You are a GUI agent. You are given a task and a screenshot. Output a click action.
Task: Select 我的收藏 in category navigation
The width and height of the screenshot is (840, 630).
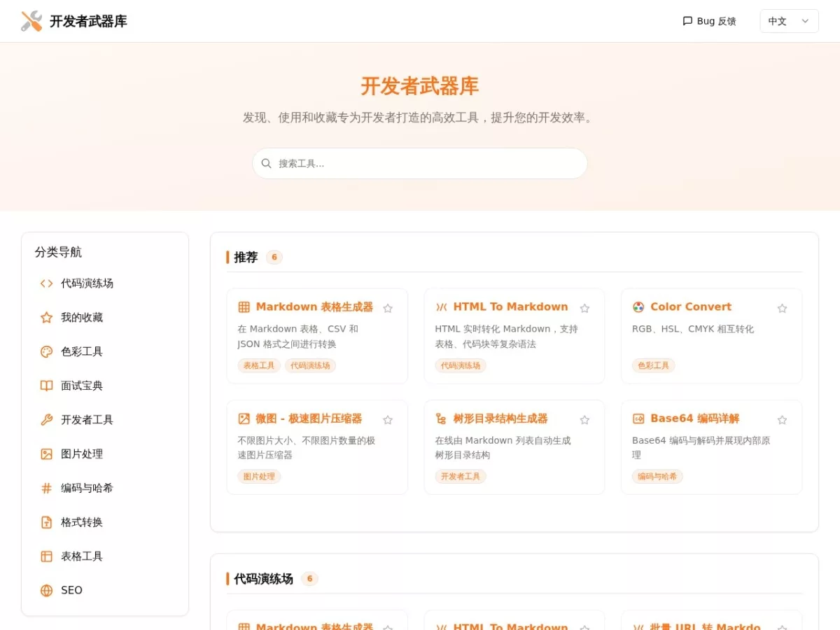point(105,318)
